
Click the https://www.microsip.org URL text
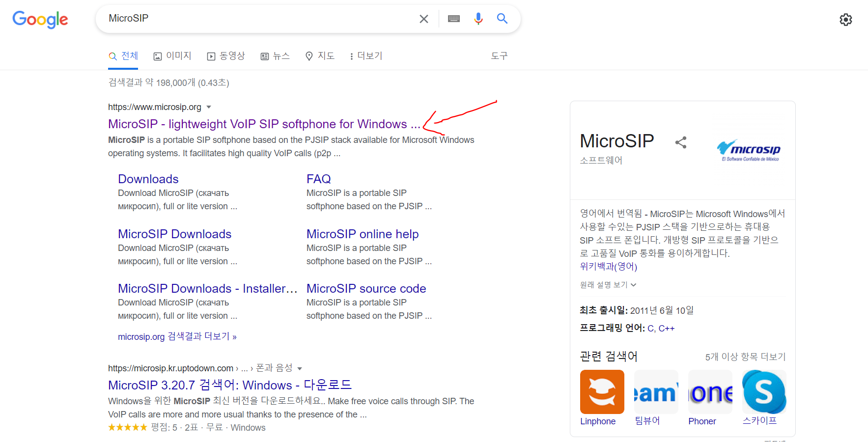pyautogui.click(x=155, y=107)
